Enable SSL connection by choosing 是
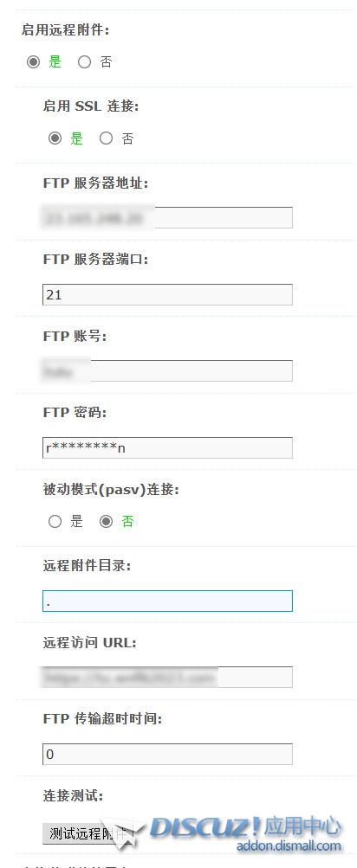 coord(55,138)
